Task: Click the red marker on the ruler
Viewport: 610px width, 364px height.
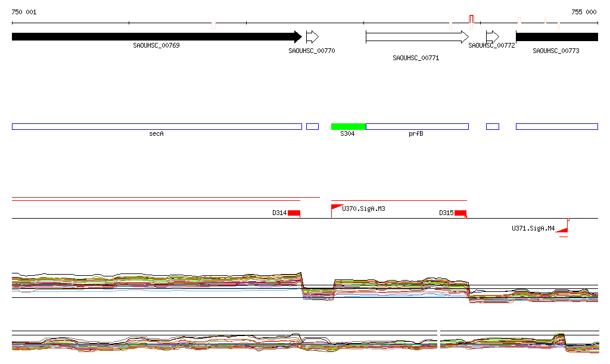Action: pos(472,19)
